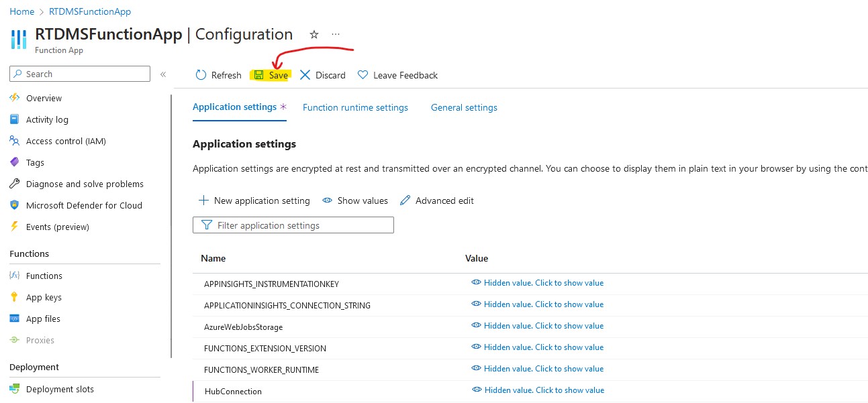The height and width of the screenshot is (403, 868).
Task: Open the FUNCTIONS_WORKER_RUNTIME setting name
Action: pos(261,369)
